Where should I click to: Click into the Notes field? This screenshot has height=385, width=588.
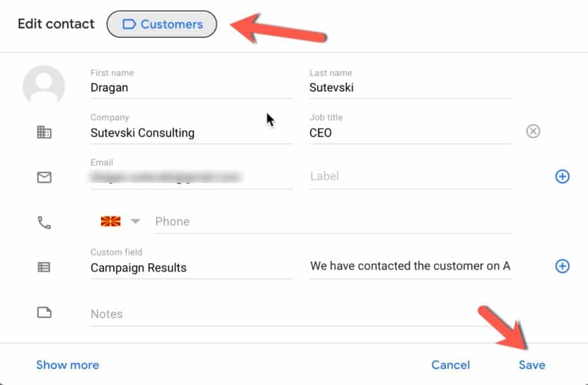300,314
